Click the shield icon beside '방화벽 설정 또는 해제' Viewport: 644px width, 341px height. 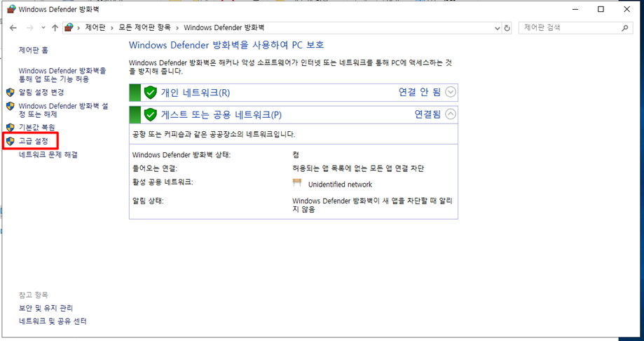[x=11, y=106]
